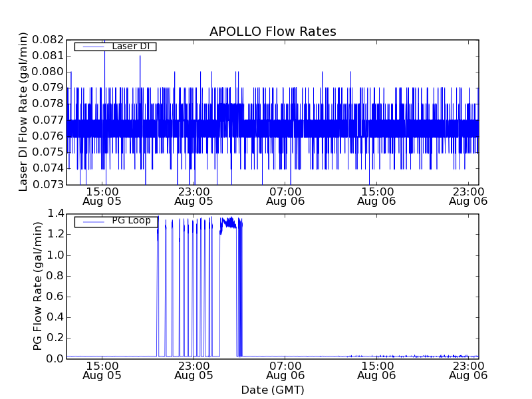Click the 'APOLLO Flow Rates' chart title
Viewport: 532px width, 399px height.
pos(273,31)
